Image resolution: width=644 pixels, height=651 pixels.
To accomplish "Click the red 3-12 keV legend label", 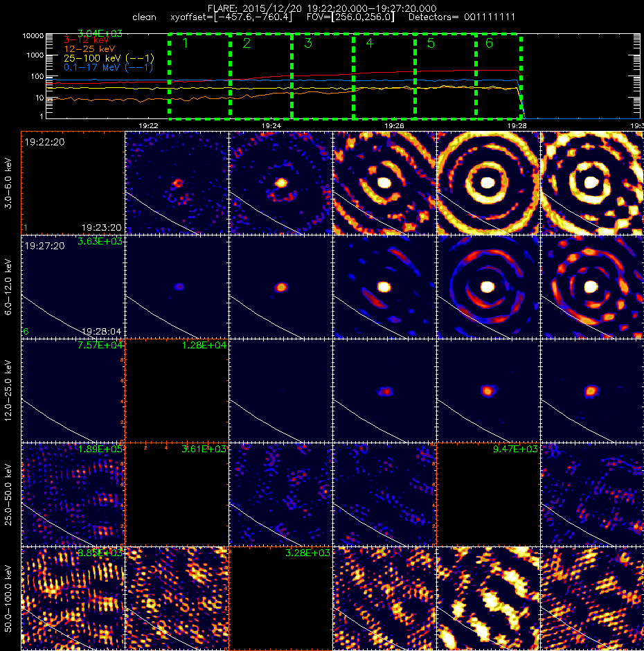I will pos(86,40).
